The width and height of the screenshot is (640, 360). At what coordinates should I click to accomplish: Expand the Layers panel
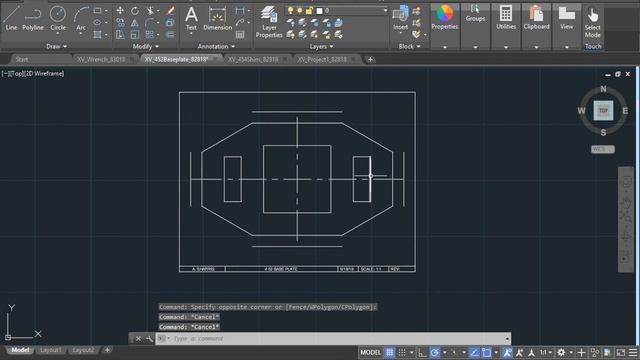point(321,47)
